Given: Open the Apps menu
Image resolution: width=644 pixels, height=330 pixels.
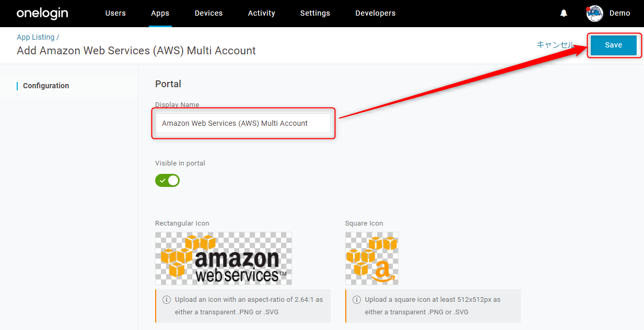Looking at the screenshot, I should coord(160,14).
